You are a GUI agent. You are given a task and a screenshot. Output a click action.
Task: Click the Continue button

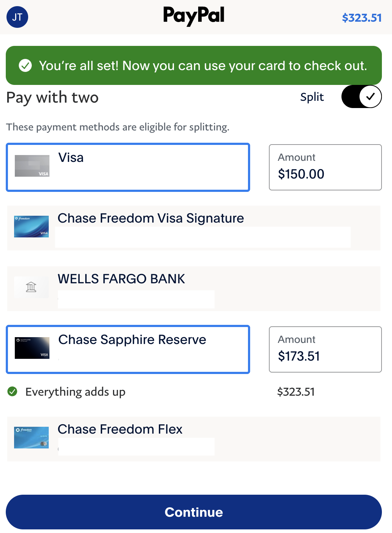point(194,512)
